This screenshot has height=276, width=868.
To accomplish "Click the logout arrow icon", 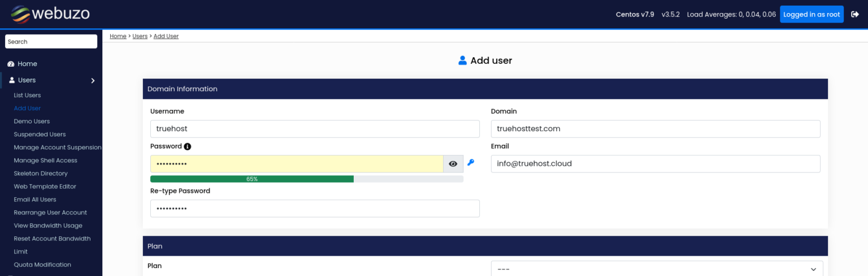I will 855,14.
